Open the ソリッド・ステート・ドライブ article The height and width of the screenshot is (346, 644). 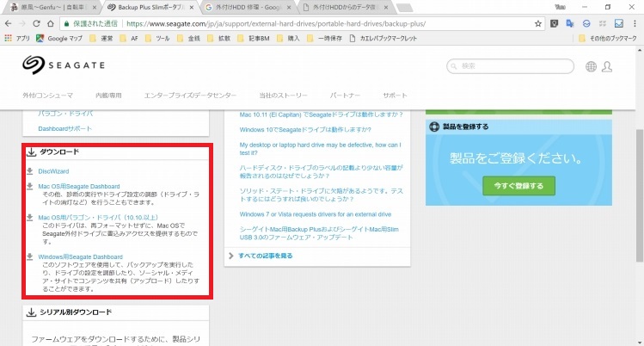pyautogui.click(x=322, y=195)
